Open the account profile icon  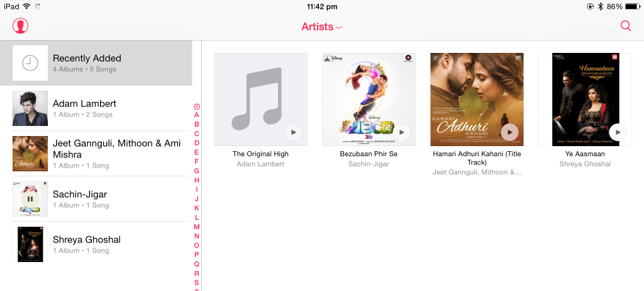[x=21, y=26]
